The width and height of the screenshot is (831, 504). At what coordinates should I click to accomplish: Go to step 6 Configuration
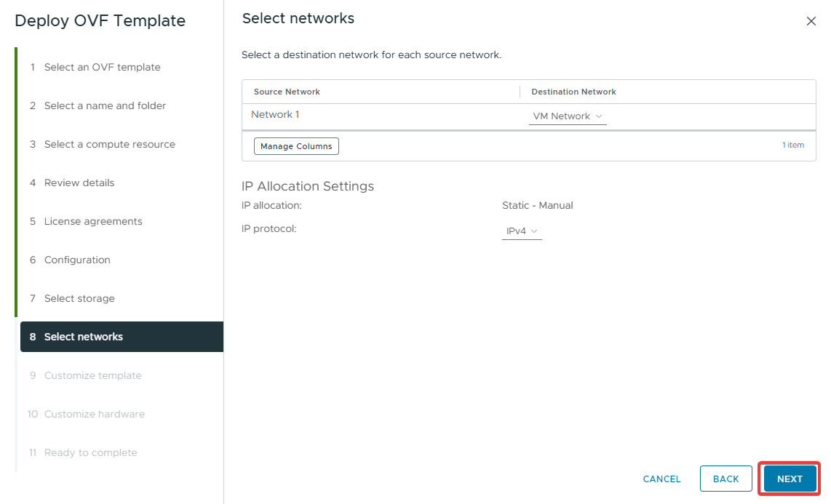pos(77,260)
